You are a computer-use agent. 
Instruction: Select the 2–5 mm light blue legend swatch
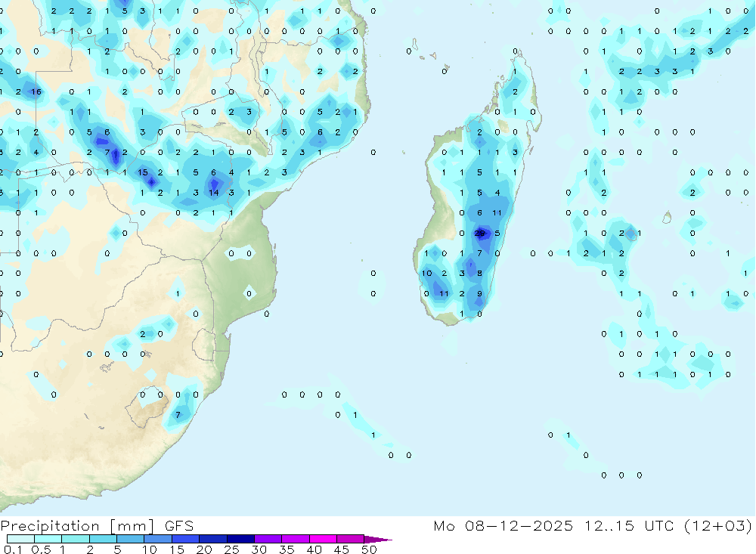coord(103,539)
